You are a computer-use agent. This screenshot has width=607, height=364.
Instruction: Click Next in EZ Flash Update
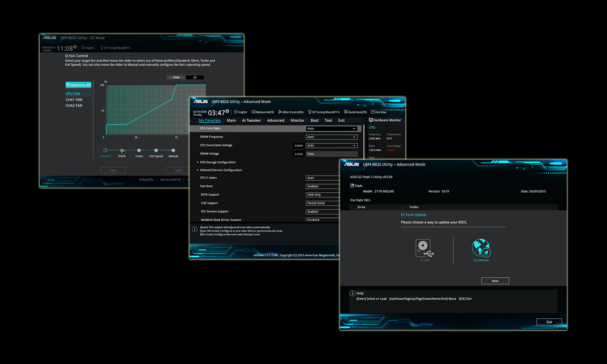[x=495, y=280]
